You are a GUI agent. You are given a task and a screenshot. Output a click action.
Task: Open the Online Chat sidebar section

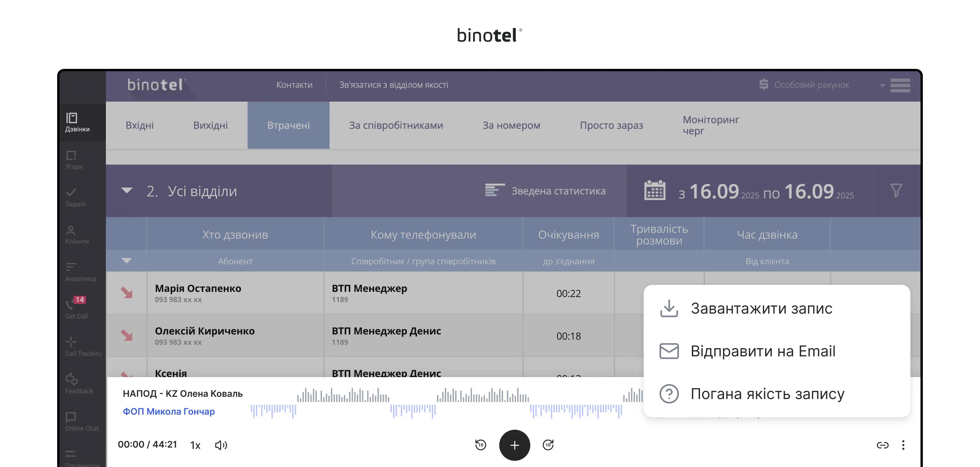point(81,421)
